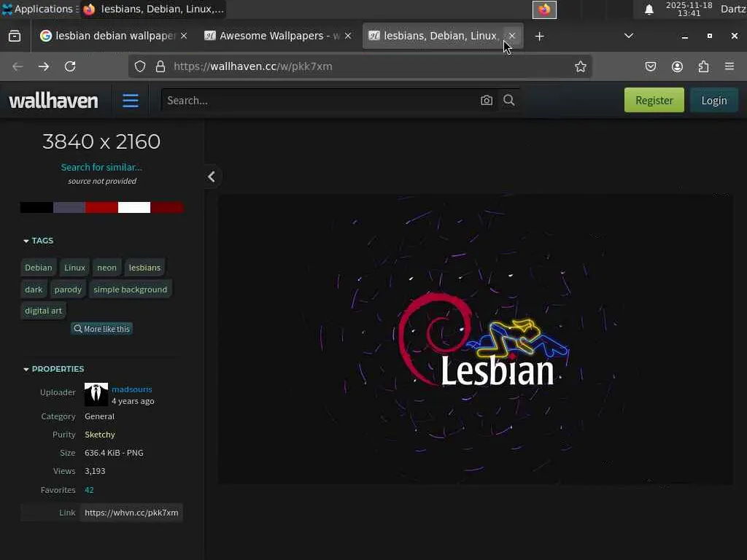The image size is (747, 560).
Task: Click in the wallhaven Search field
Action: [x=320, y=101]
